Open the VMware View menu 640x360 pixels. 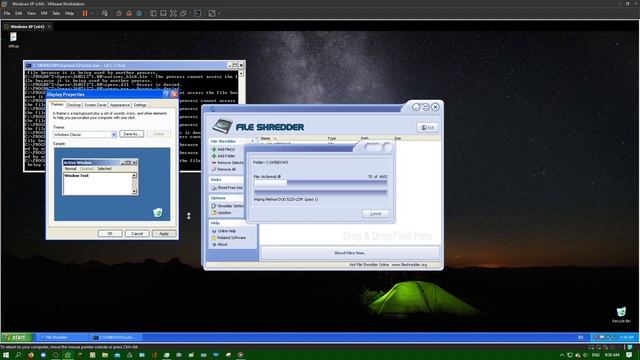tap(31, 13)
